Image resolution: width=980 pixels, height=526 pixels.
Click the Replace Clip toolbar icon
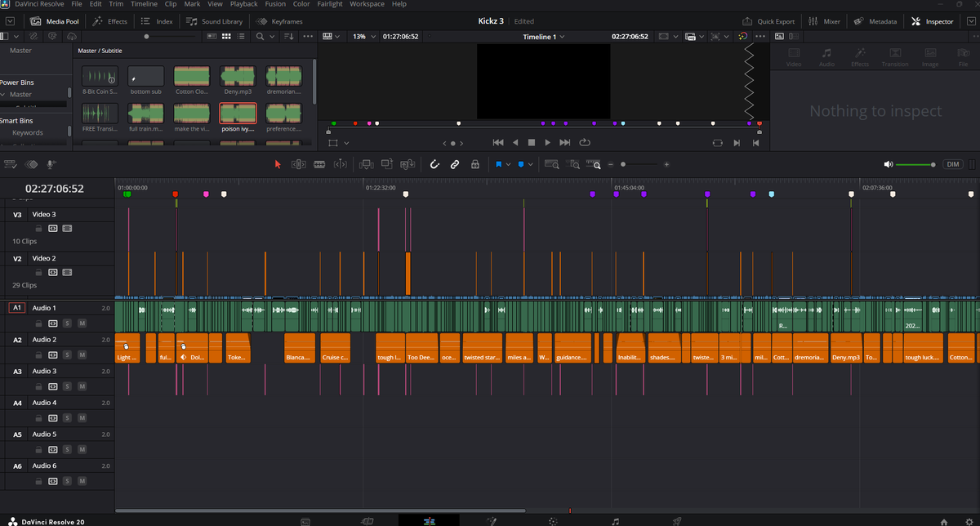[409, 164]
